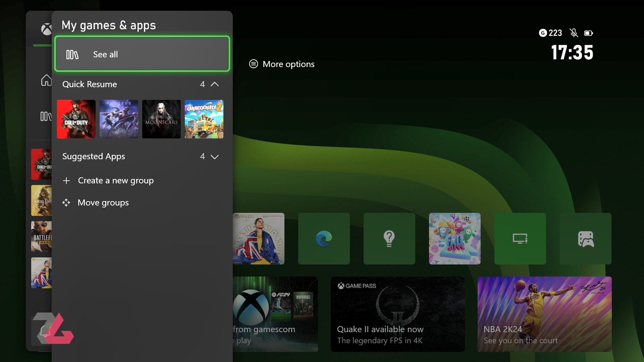Open More options on the dashboard
The height and width of the screenshot is (362, 644).
click(x=282, y=64)
